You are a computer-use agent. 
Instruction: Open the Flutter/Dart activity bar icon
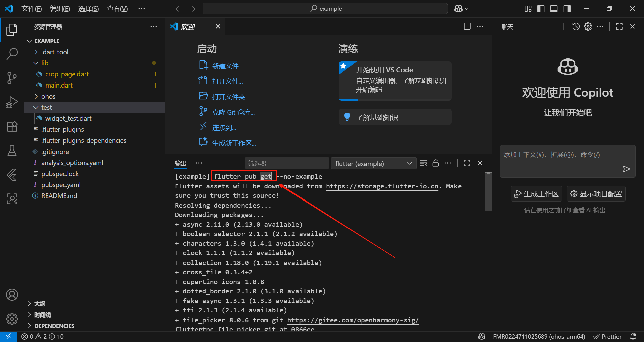[x=12, y=175]
